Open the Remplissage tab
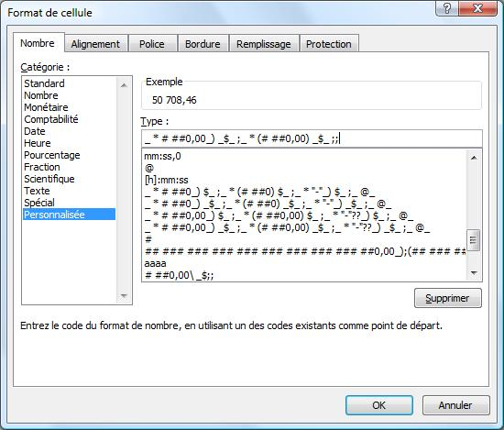 click(264, 44)
